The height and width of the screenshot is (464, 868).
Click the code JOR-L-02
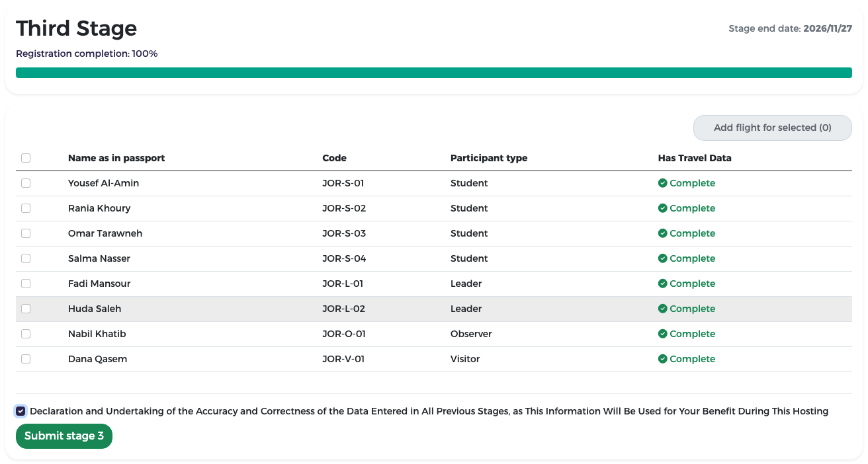coord(343,309)
